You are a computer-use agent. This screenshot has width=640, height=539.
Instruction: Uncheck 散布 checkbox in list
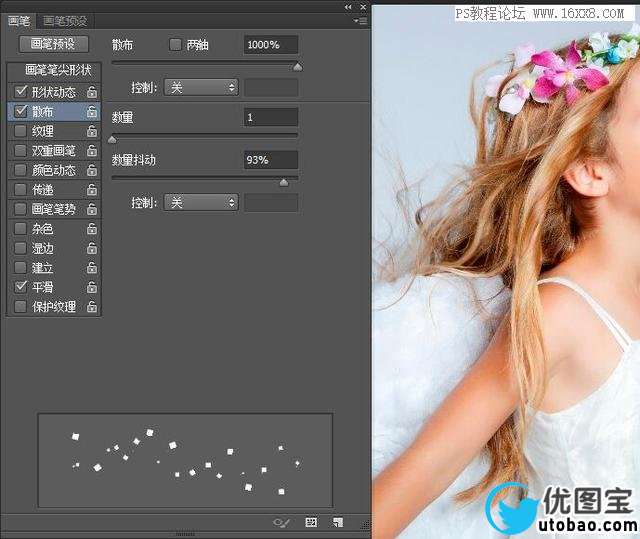[20, 111]
